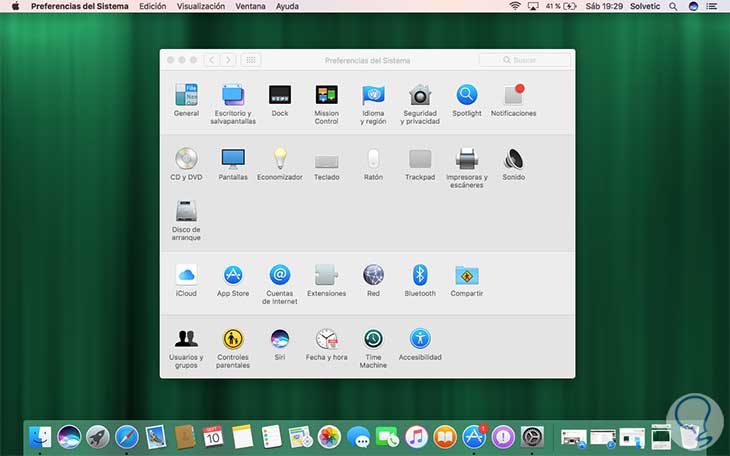This screenshot has height=456, width=730.
Task: Open the Ventana menu
Action: [x=250, y=7]
